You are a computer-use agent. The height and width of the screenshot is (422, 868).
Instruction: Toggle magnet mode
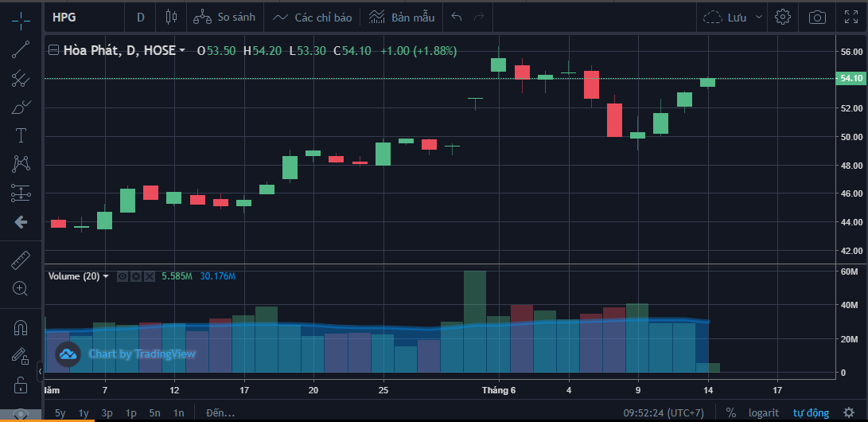point(21,327)
